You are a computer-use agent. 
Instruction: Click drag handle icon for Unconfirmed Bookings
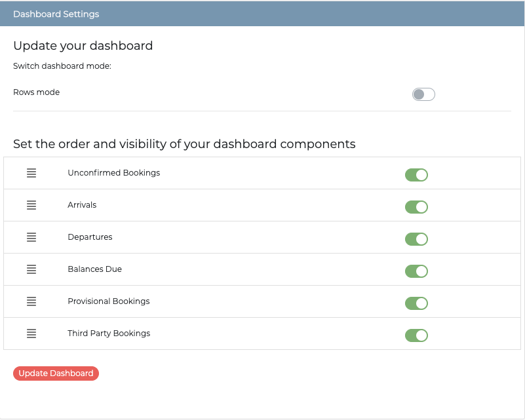pos(31,173)
